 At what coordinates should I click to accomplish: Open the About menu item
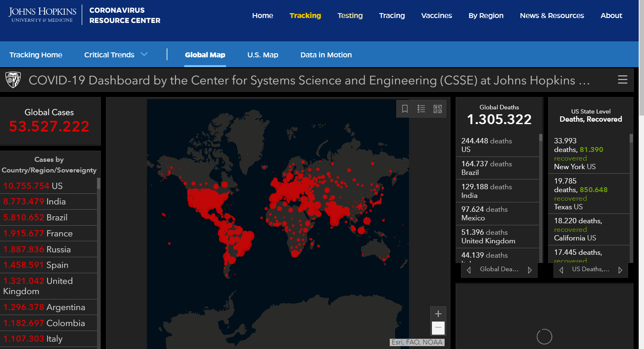pyautogui.click(x=611, y=16)
